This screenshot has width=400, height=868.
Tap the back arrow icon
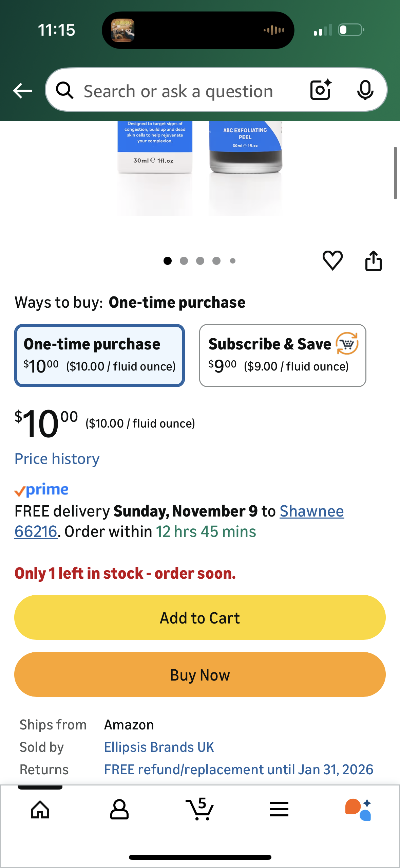22,91
